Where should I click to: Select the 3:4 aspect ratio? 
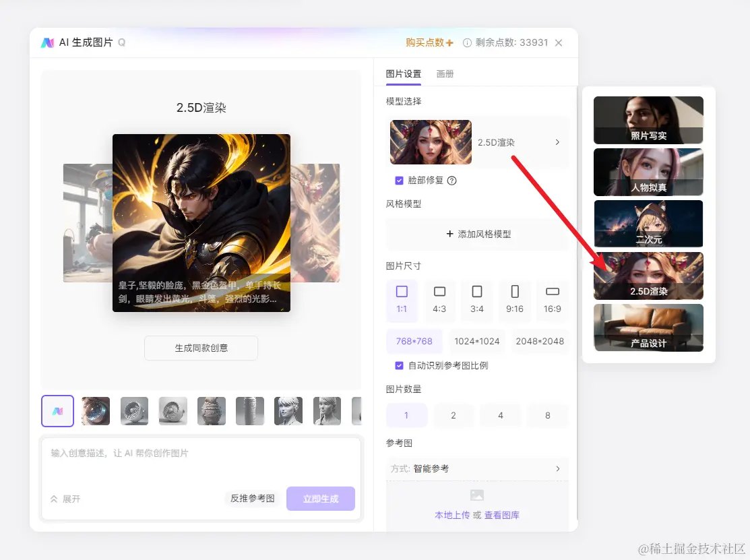click(x=477, y=300)
